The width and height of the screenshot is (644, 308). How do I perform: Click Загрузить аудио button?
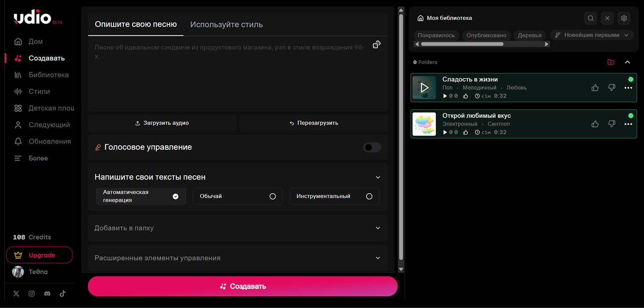point(162,123)
